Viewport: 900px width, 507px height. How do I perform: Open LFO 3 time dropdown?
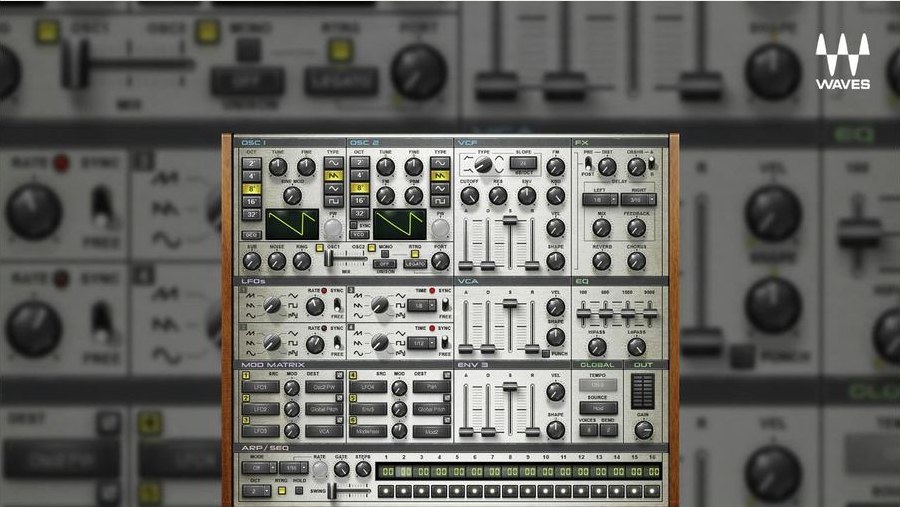[422, 306]
